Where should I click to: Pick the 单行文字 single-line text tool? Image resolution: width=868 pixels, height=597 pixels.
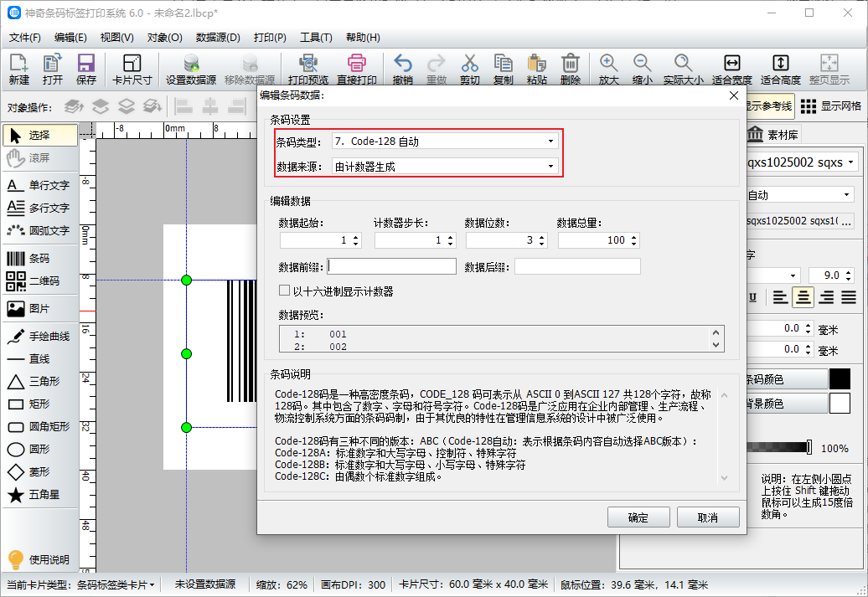(x=40, y=185)
